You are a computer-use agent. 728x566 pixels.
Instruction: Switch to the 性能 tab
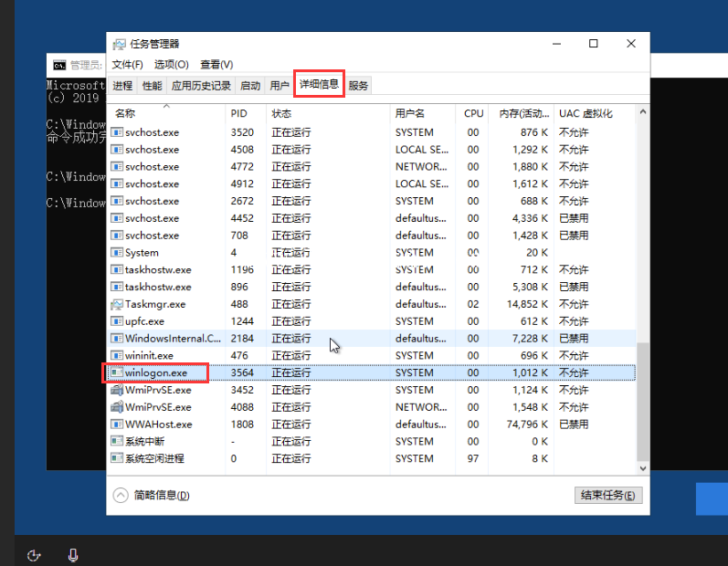click(152, 86)
